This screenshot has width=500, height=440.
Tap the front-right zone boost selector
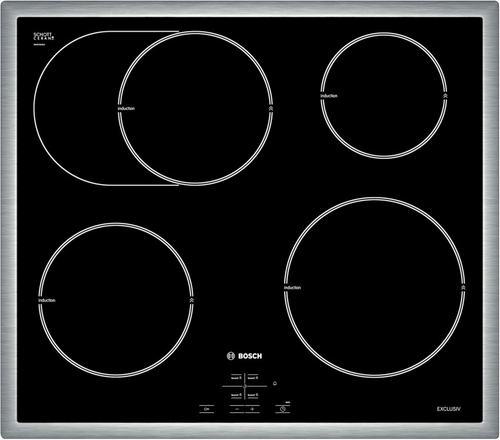pos(253,395)
